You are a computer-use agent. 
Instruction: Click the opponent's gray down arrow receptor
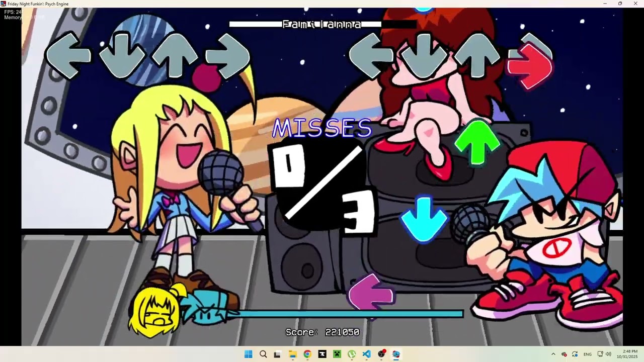coord(122,55)
